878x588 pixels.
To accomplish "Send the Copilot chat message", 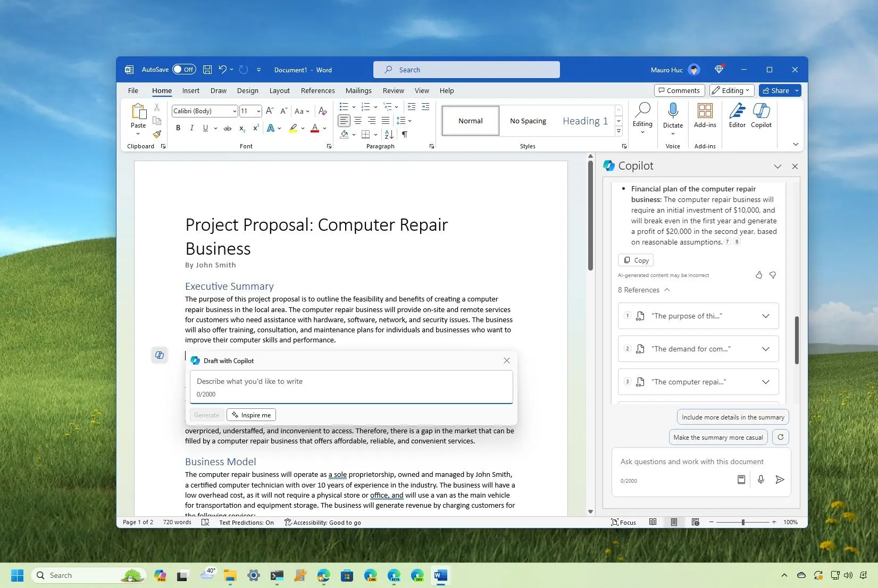I will point(780,480).
